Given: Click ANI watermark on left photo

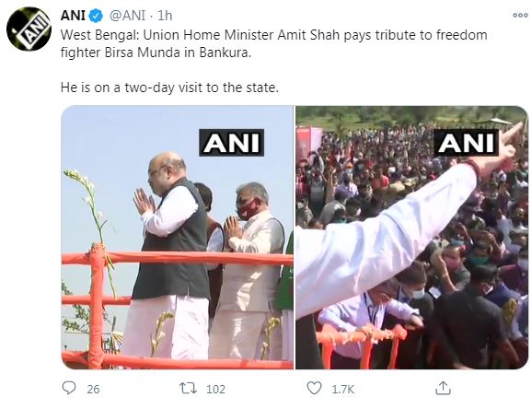Looking at the screenshot, I should pos(231,143).
